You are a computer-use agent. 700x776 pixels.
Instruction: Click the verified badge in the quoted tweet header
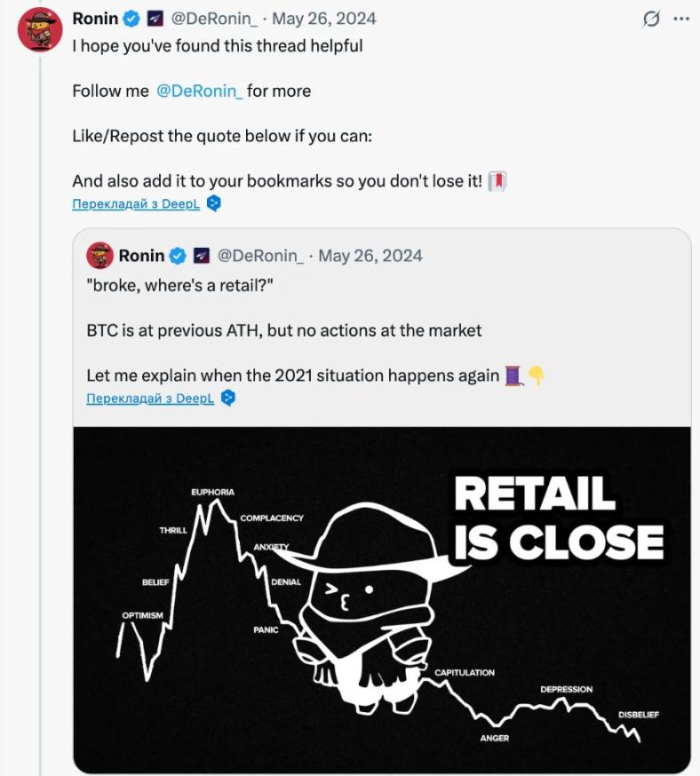tap(178, 256)
